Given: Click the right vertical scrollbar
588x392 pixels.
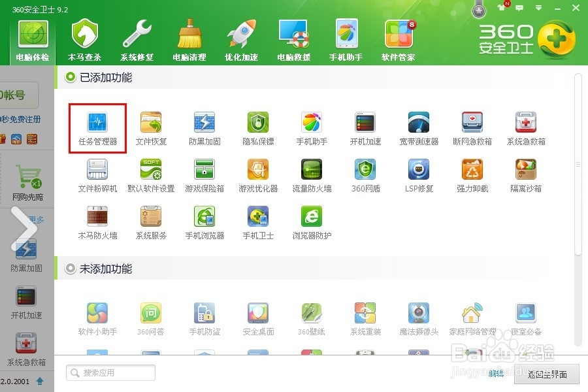Looking at the screenshot, I should 578,165.
